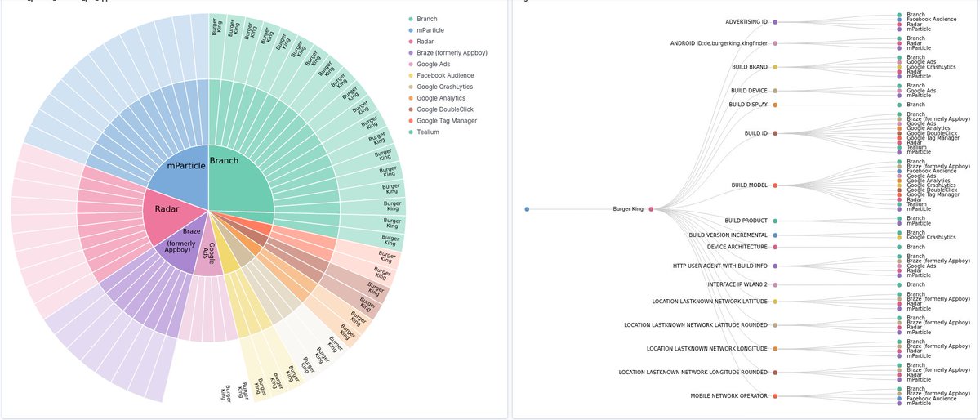
Task: Toggle the mParticle legend entry
Action: tap(428, 29)
